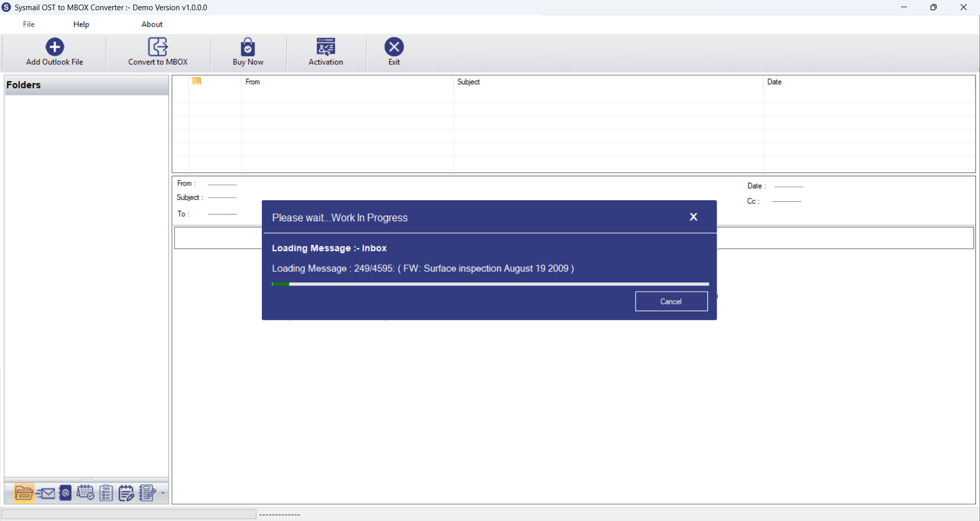
Task: Click the Please wait...Work In Progress title
Action: point(339,218)
